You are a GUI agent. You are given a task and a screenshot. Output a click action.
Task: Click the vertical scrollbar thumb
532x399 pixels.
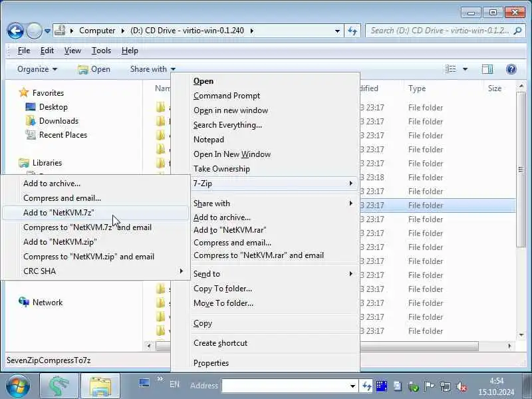tap(521, 170)
